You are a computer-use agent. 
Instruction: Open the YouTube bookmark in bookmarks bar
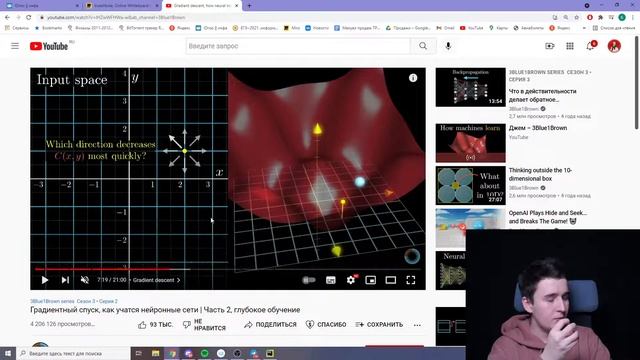[471, 28]
